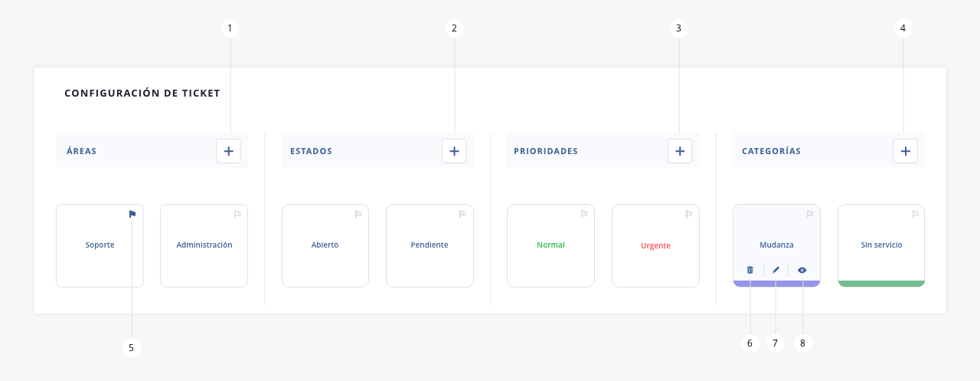Set flag on the Abierto card
980x381 pixels.
358,215
